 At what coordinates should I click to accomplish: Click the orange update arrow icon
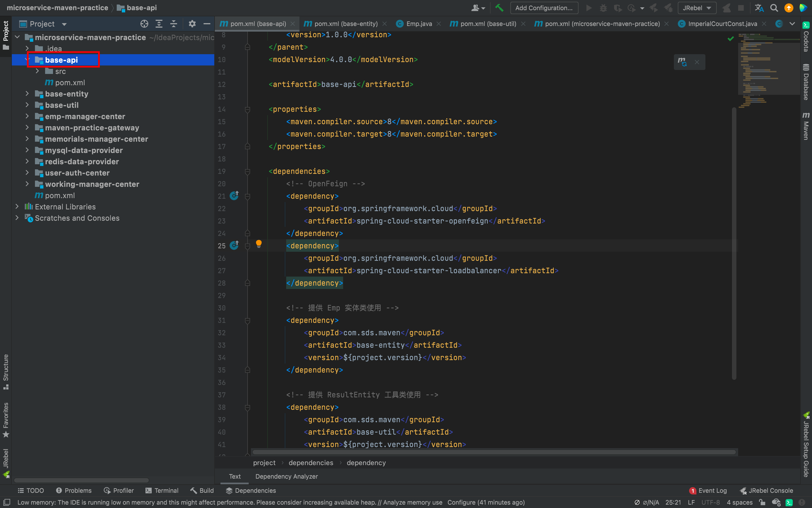point(789,8)
